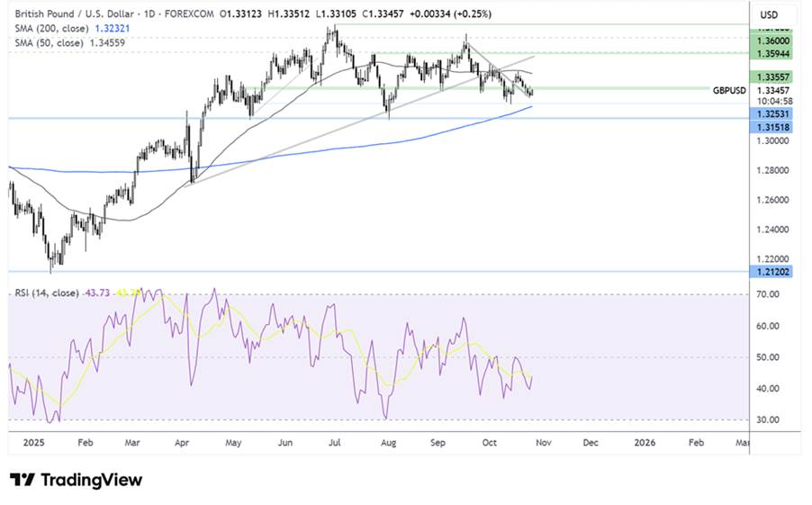This screenshot has width=812, height=505.
Task: Click the Aug label on time axis
Action: coord(388,442)
